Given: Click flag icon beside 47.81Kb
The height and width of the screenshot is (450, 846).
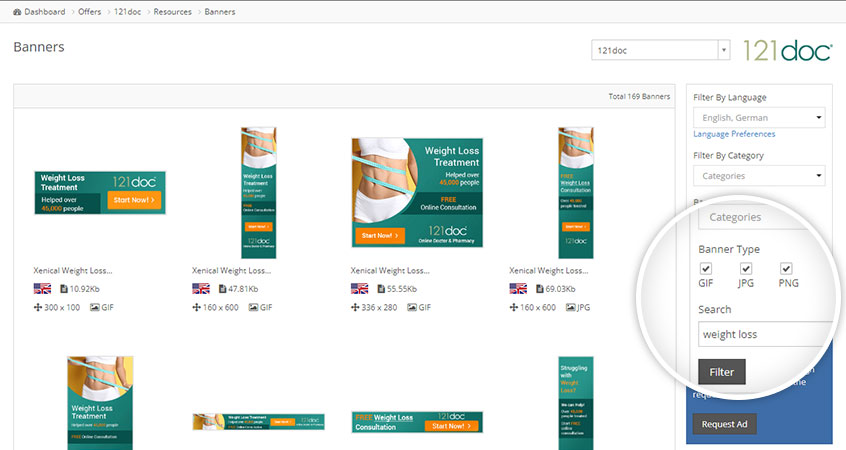Looking at the screenshot, I should [201, 289].
